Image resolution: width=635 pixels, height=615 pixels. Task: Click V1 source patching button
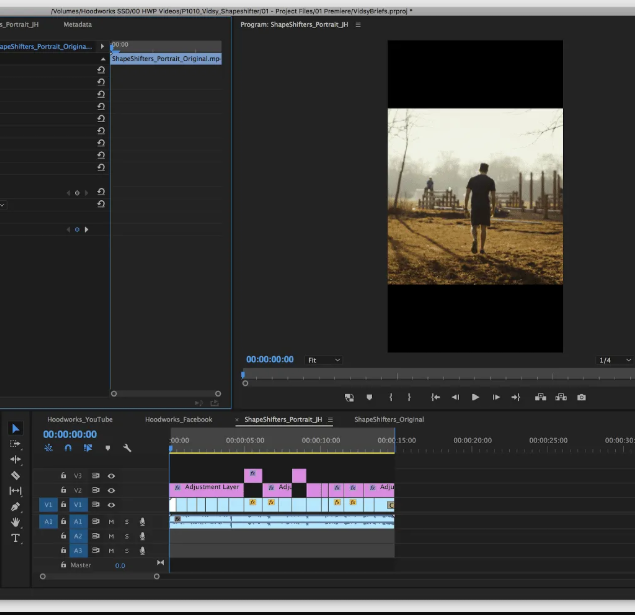coord(48,505)
